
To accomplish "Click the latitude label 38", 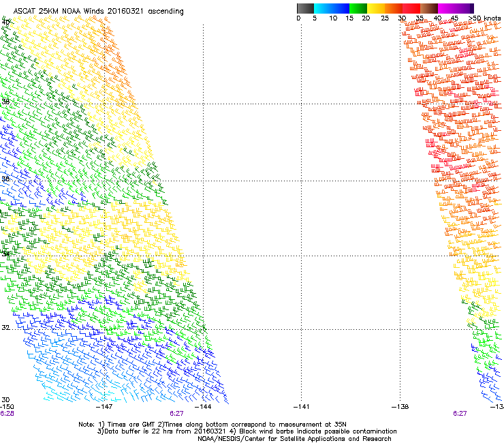I will click(x=5, y=102).
